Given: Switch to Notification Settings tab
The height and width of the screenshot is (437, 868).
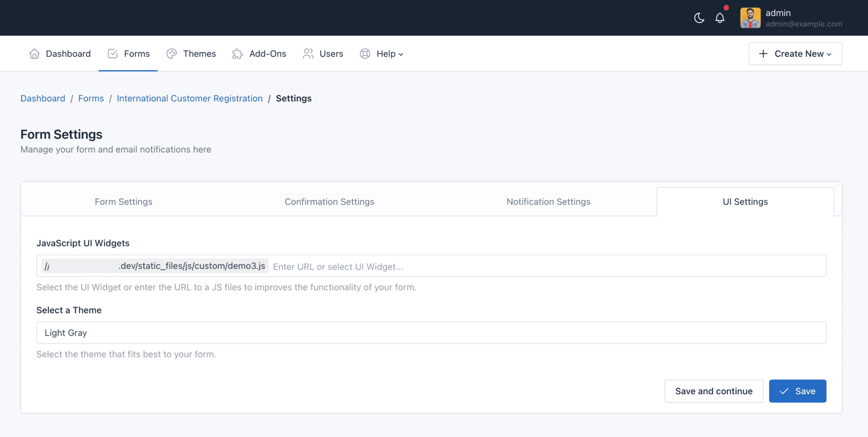Looking at the screenshot, I should coord(548,202).
